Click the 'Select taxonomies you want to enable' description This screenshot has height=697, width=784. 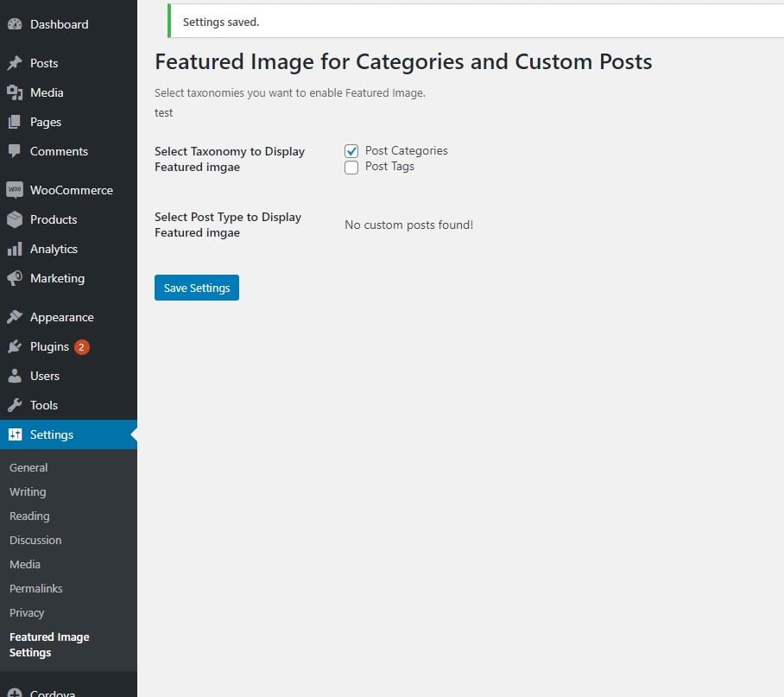(290, 93)
